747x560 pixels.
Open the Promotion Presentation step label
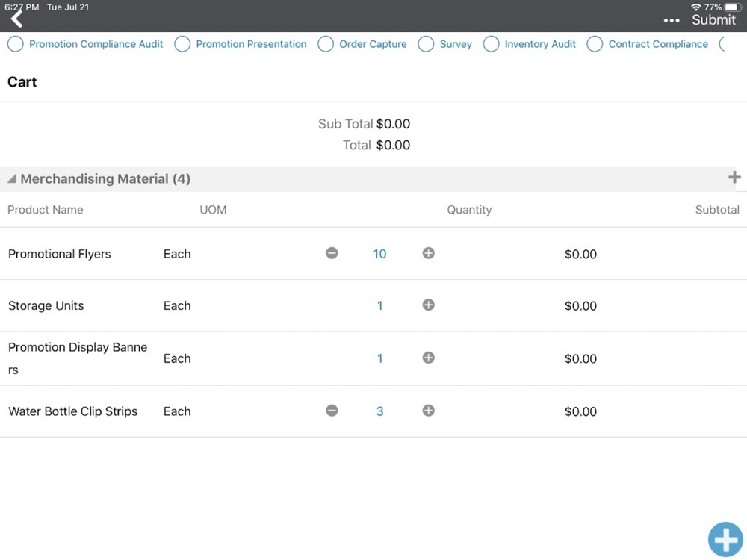[x=252, y=44]
